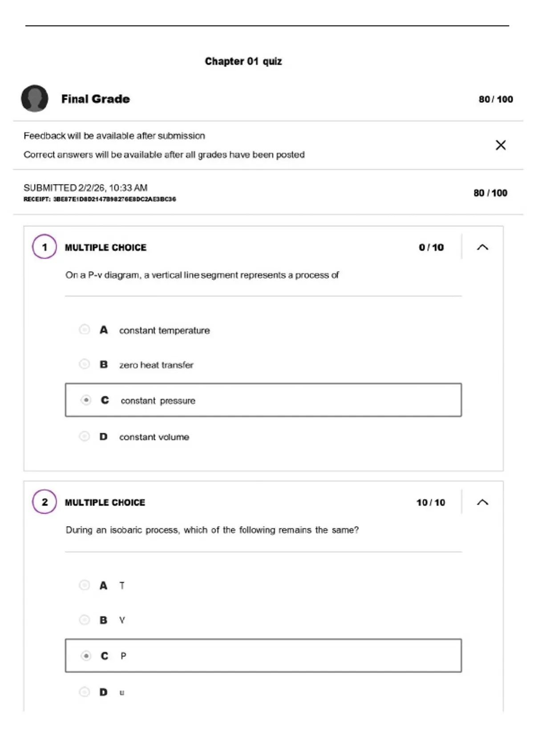
Task: Click the 10 / 10 score on question 2
Action: tap(431, 503)
